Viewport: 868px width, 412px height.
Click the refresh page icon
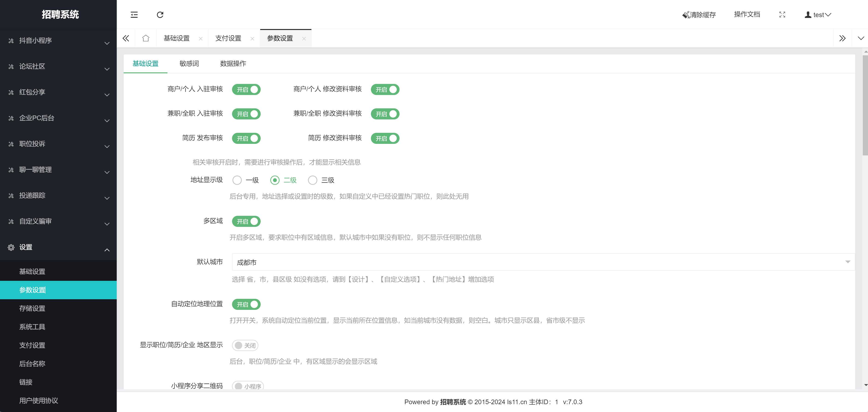[160, 15]
